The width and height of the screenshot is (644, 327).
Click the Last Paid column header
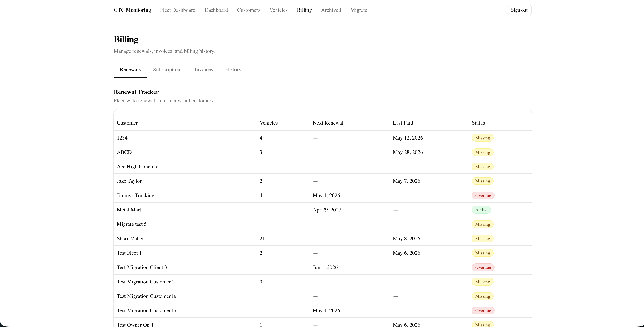pyautogui.click(x=403, y=123)
